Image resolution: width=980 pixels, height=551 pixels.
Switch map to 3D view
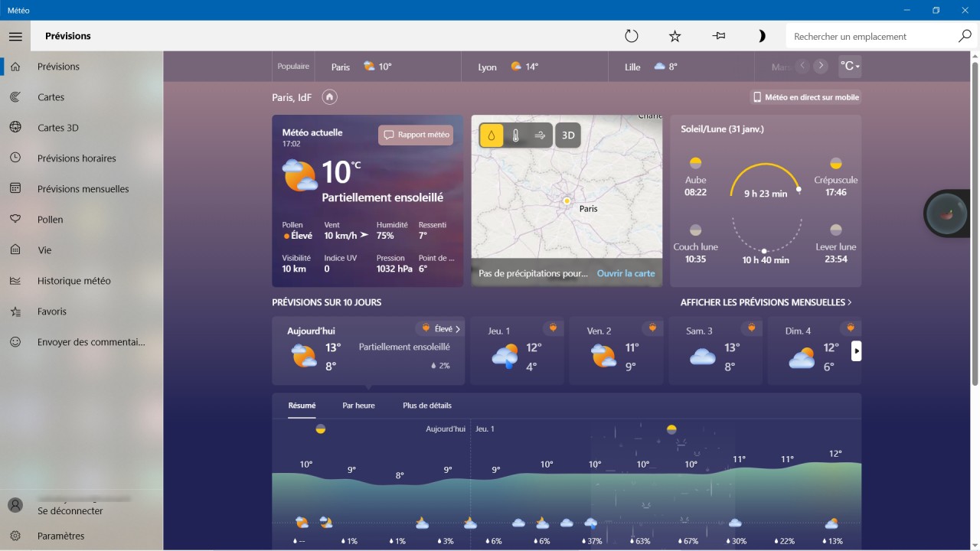pos(568,135)
